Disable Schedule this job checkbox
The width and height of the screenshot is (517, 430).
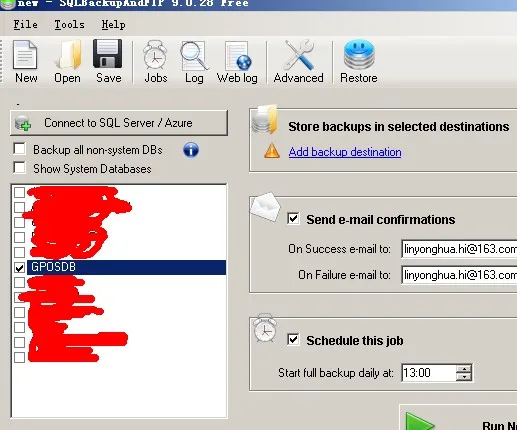pos(293,340)
